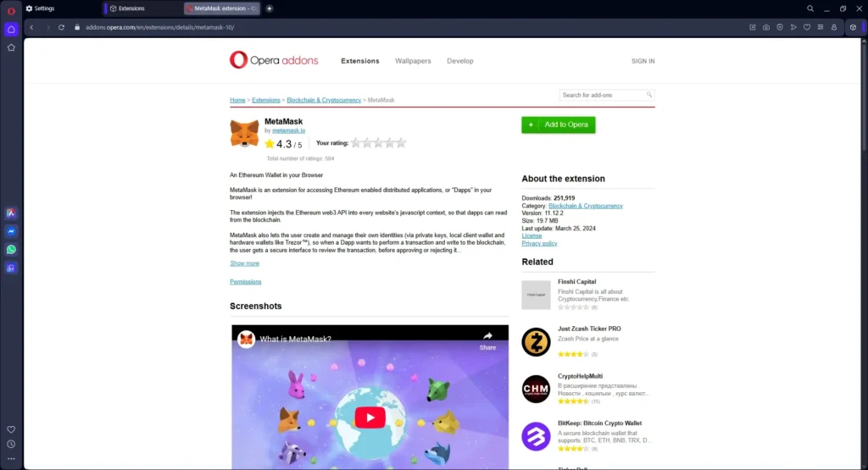868x470 pixels.
Task: Click the search magnifier in add-ons search
Action: pos(649,95)
